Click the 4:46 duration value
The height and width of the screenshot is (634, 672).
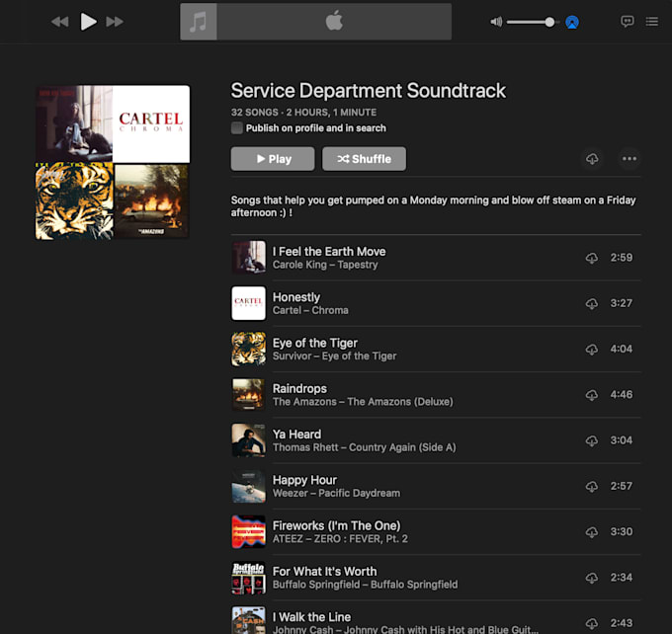coord(622,395)
